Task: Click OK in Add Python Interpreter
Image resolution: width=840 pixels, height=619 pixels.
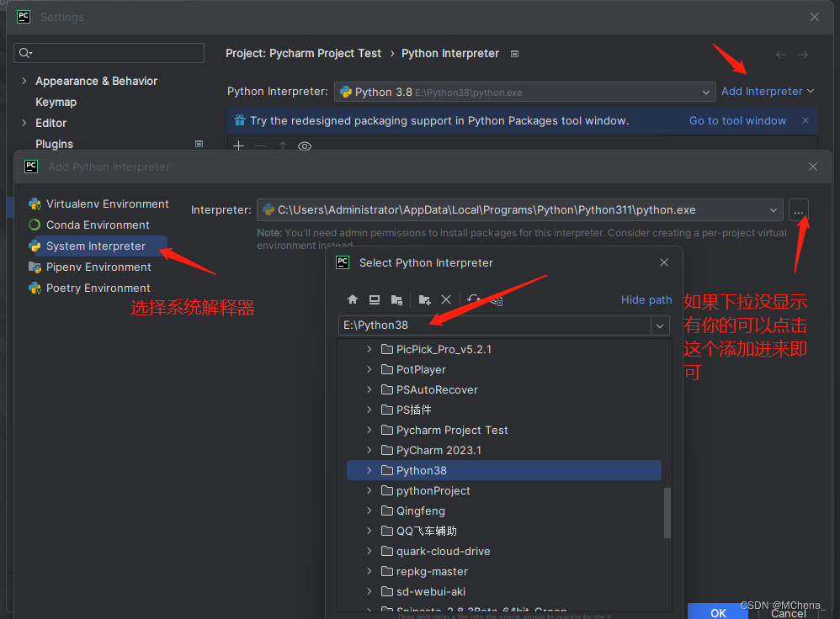Action: pos(718,612)
